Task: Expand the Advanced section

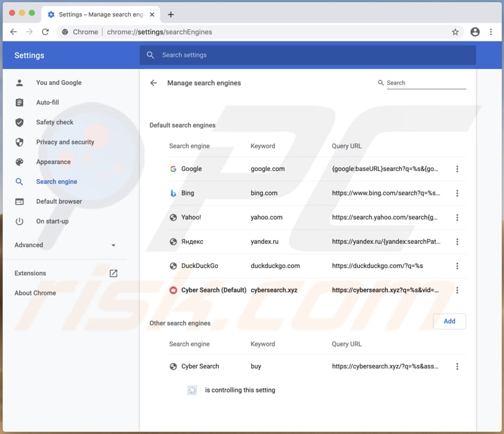Action: pos(65,245)
